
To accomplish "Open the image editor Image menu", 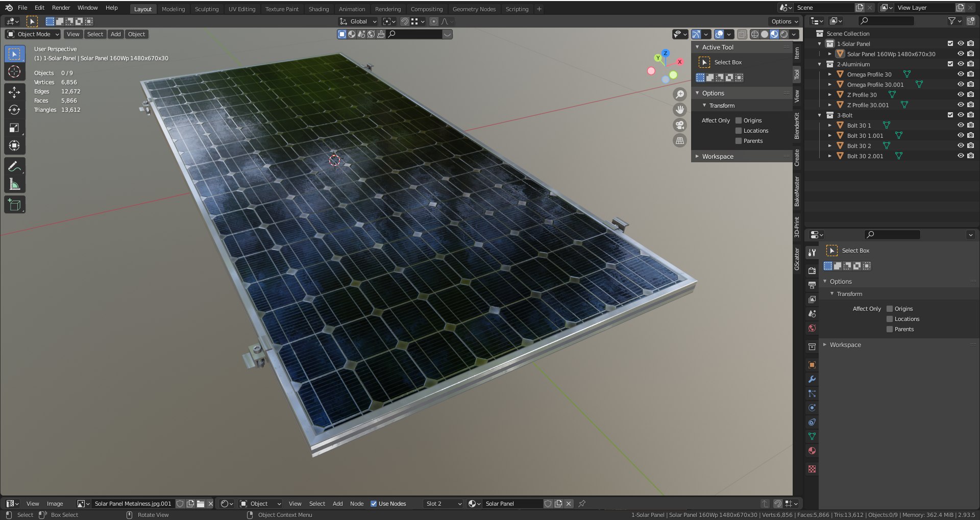I will [x=55, y=504].
